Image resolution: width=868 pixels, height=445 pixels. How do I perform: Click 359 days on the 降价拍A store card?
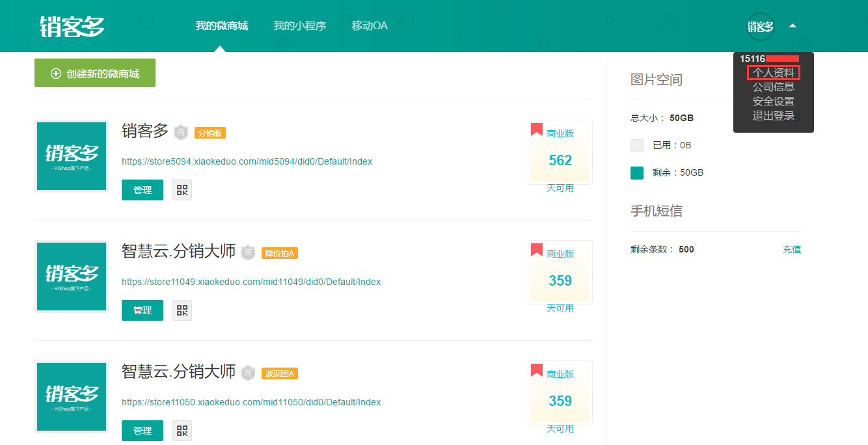tap(560, 281)
